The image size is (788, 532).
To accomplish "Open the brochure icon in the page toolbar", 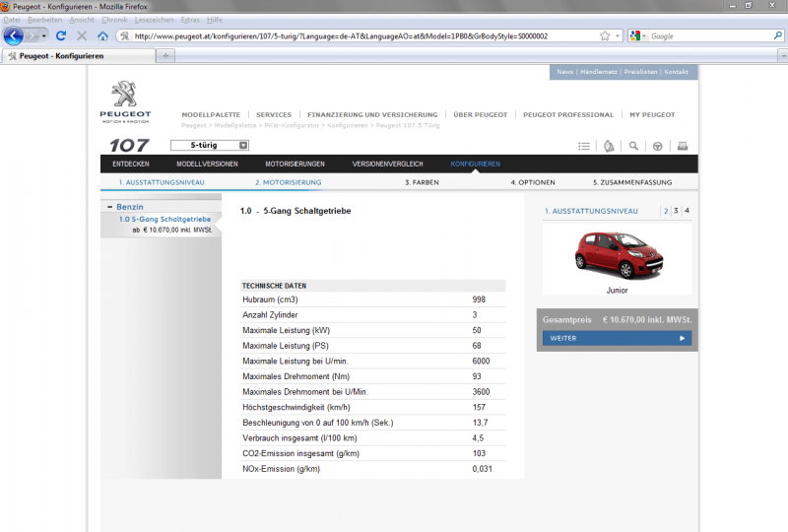I will click(609, 147).
